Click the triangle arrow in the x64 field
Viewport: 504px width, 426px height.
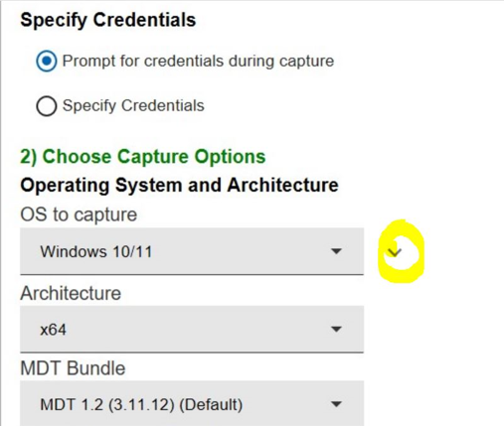[336, 330]
